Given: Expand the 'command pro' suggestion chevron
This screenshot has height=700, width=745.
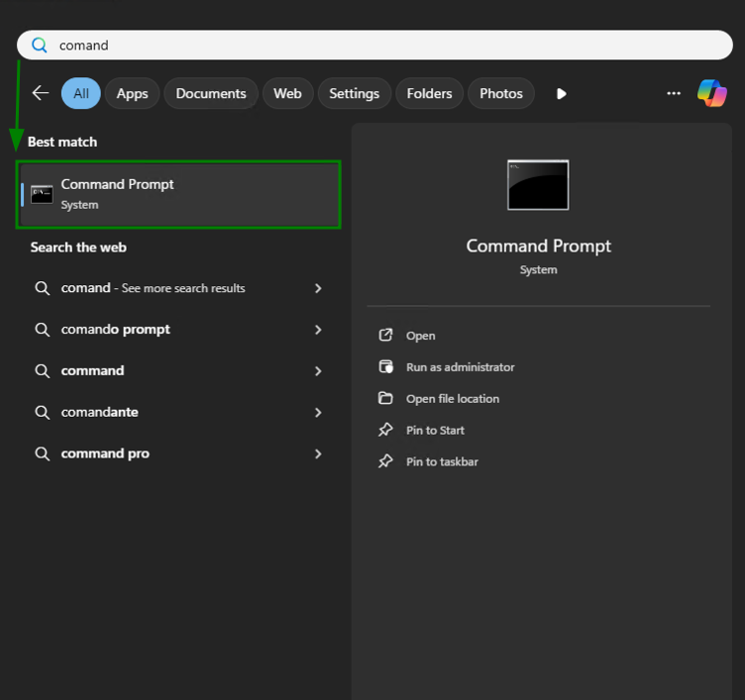Looking at the screenshot, I should 318,453.
